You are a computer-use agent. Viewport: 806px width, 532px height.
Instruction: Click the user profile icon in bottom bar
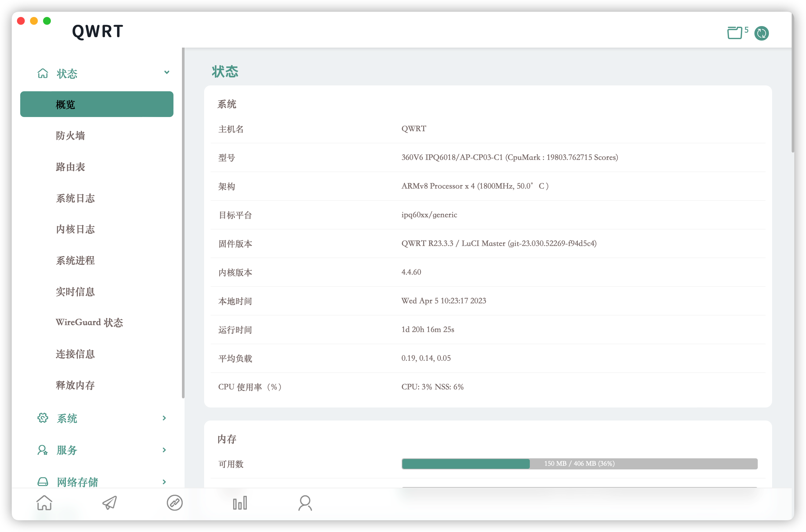pyautogui.click(x=305, y=502)
